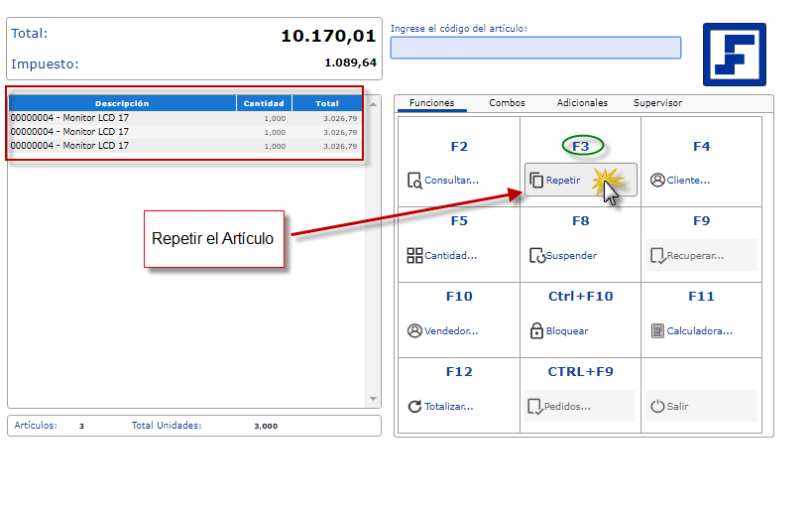The height and width of the screenshot is (508, 812).
Task: Click the F9 shortcut label
Action: coord(702,221)
